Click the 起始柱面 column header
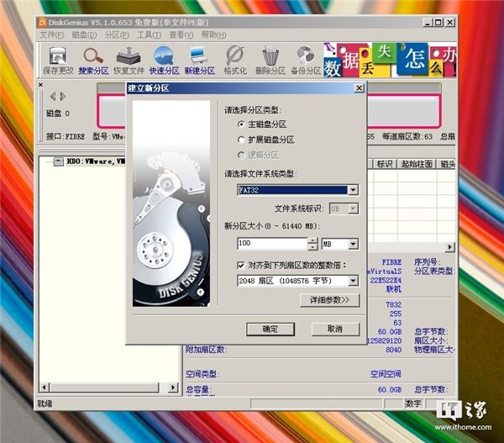The height and width of the screenshot is (443, 504). pos(417,164)
